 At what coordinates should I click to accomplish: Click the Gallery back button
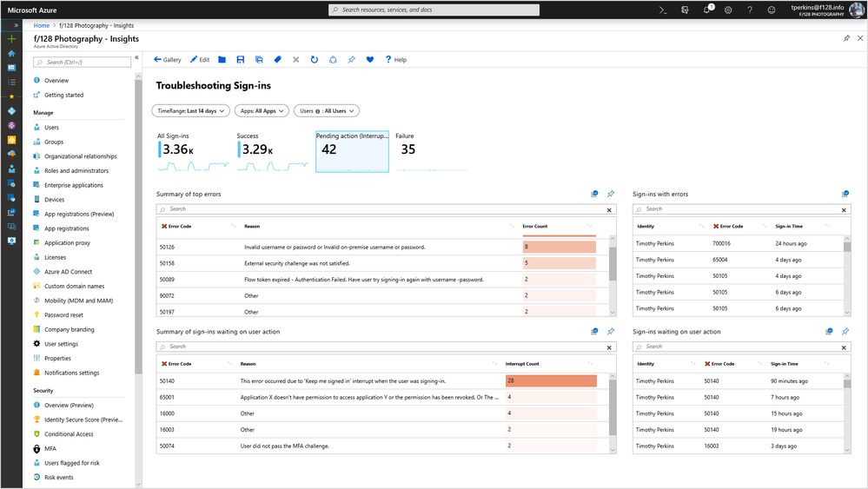167,60
